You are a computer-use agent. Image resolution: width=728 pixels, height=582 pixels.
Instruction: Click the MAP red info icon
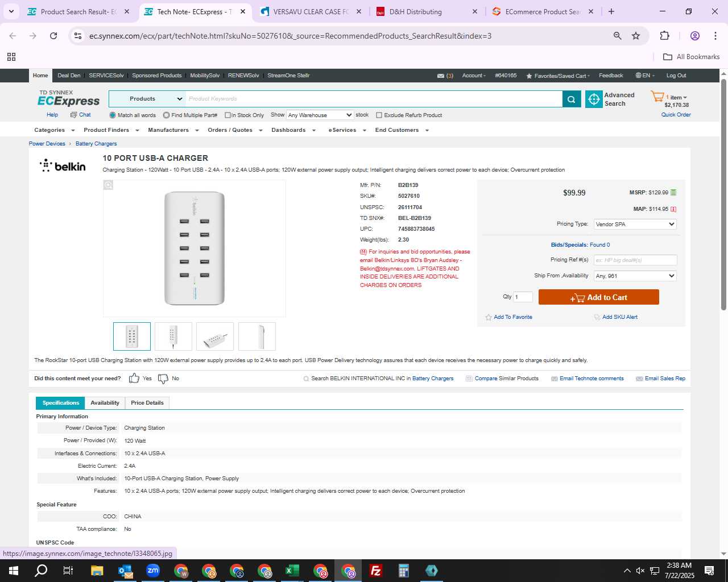(x=673, y=209)
